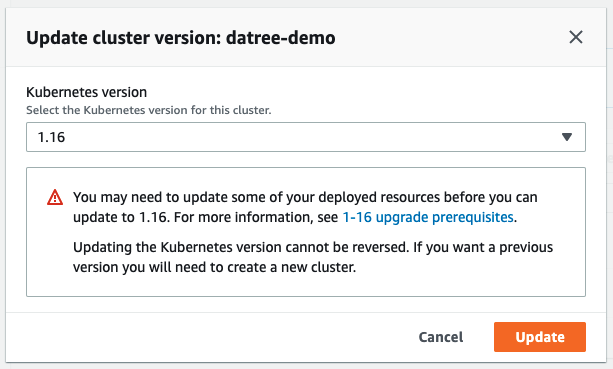Click the 'Kubernetes version' field label
Image resolution: width=613 pixels, height=369 pixels.
pos(86,92)
